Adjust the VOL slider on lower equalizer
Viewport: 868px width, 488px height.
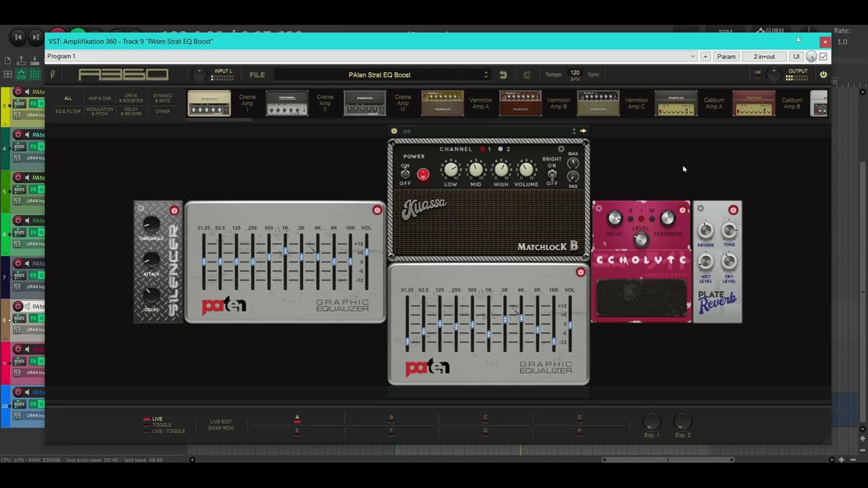(570, 324)
